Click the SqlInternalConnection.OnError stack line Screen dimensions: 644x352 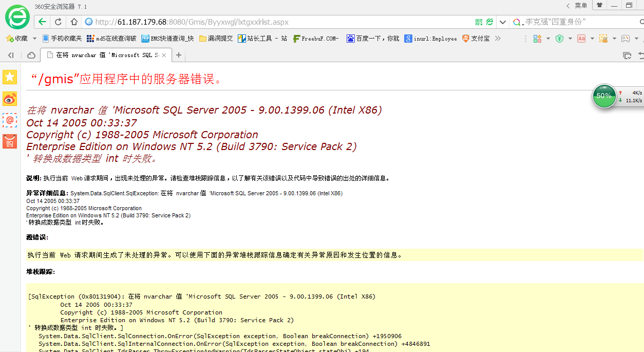point(234,344)
